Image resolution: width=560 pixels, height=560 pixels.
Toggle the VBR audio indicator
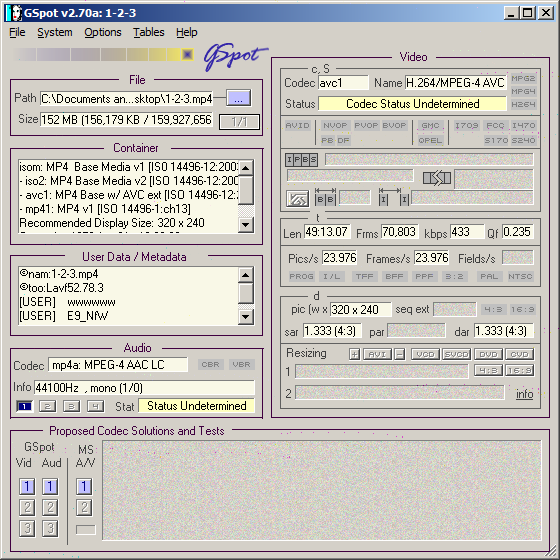pyautogui.click(x=241, y=365)
